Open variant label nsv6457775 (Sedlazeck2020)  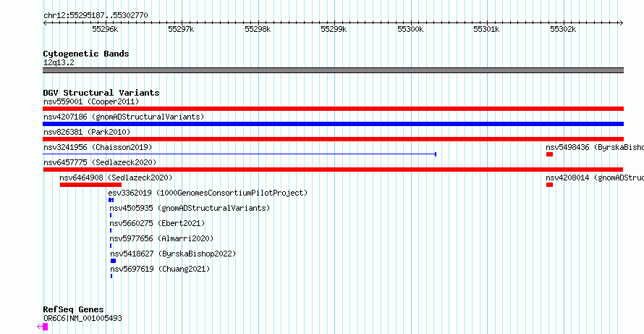100,162
